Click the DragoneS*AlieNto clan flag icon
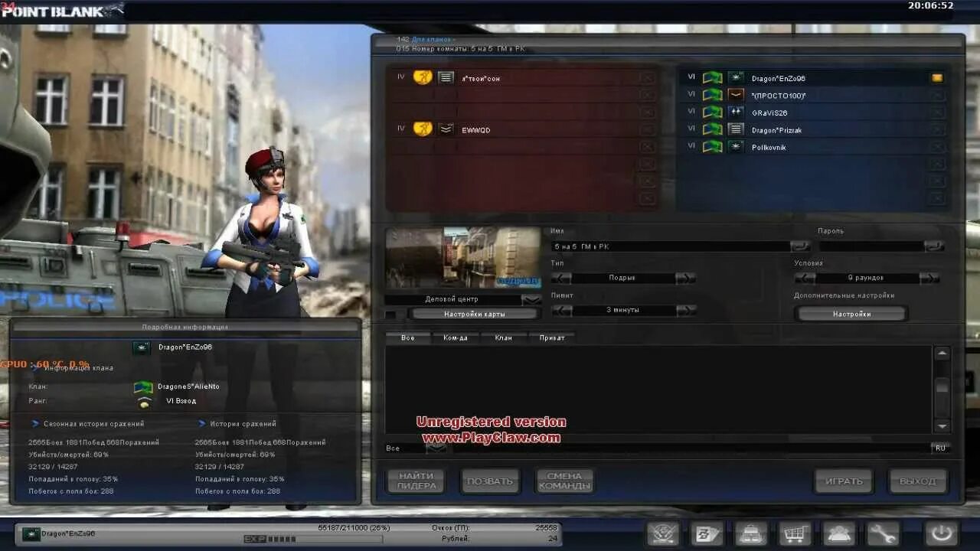 click(143, 387)
